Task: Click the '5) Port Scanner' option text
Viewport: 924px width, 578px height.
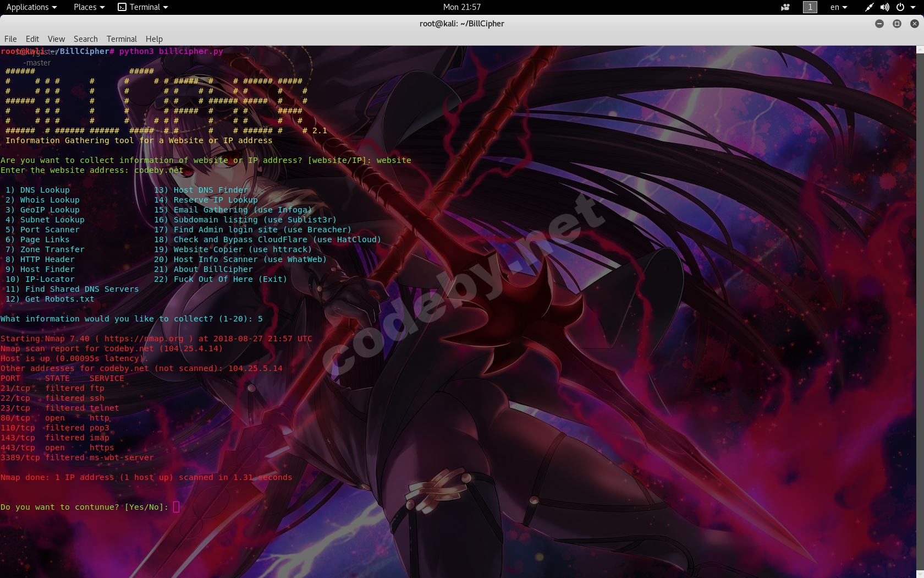Action: [42, 230]
